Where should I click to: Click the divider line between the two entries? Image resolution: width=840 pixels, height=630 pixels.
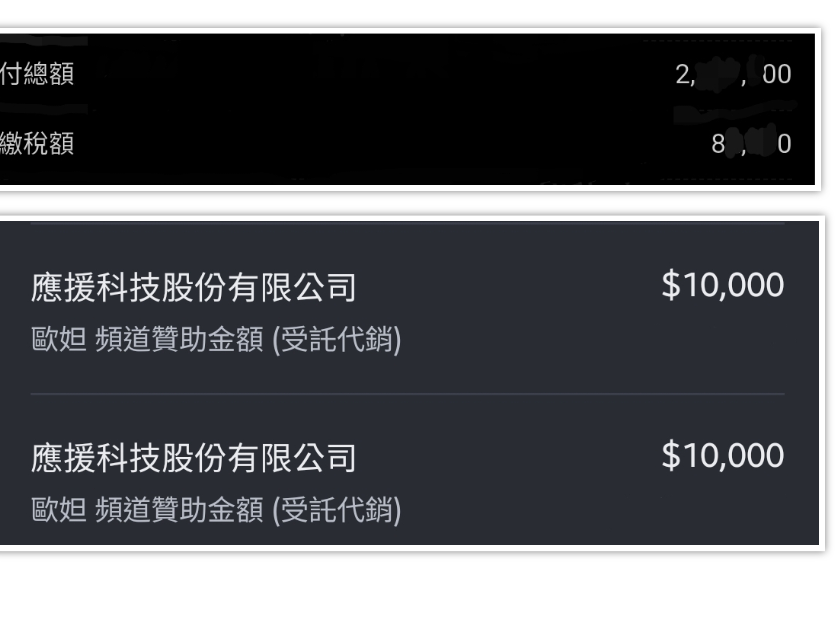(407, 394)
